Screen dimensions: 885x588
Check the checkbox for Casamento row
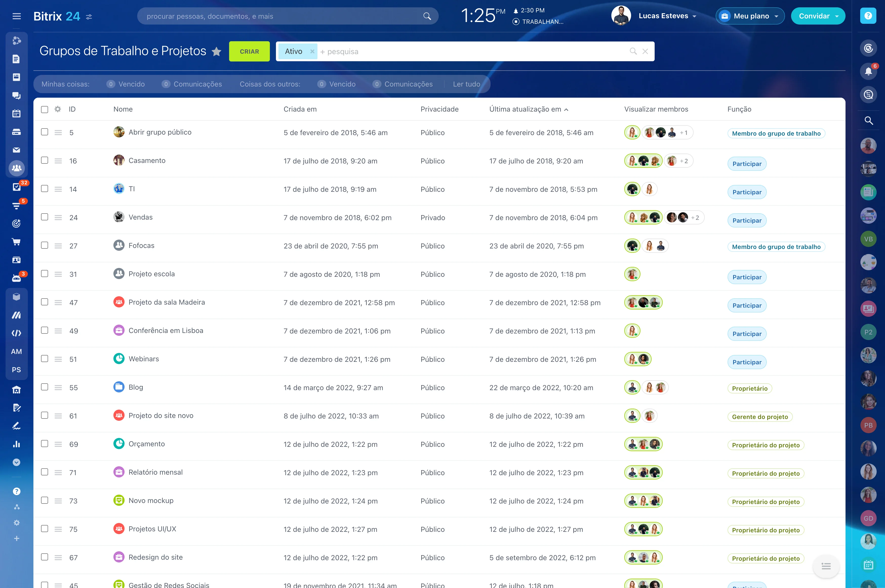(x=45, y=160)
